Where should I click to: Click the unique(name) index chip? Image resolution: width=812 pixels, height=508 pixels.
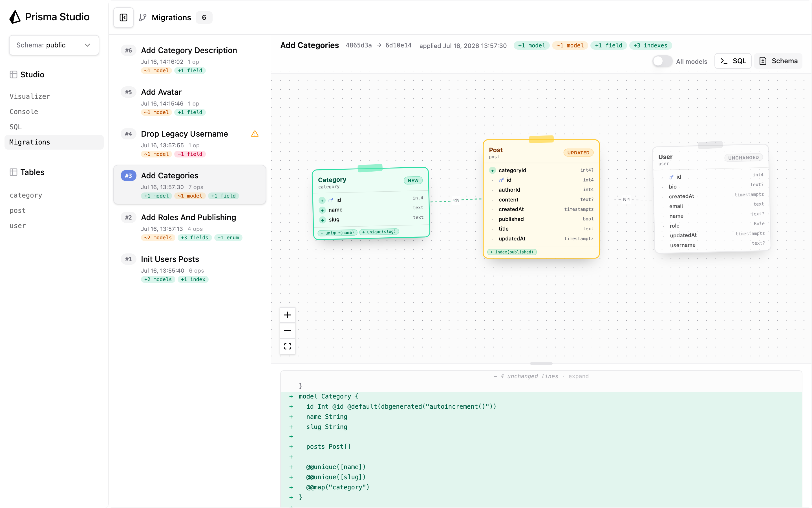pos(337,233)
